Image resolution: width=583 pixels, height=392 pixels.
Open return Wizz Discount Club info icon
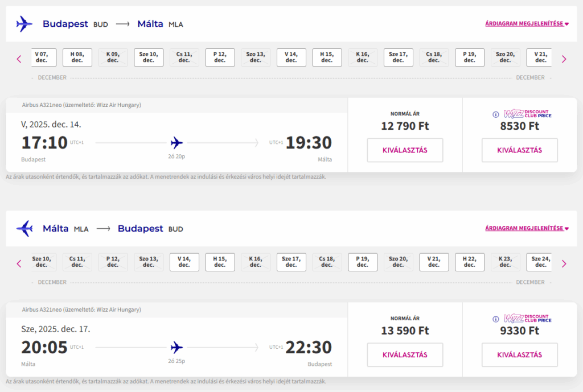click(496, 319)
